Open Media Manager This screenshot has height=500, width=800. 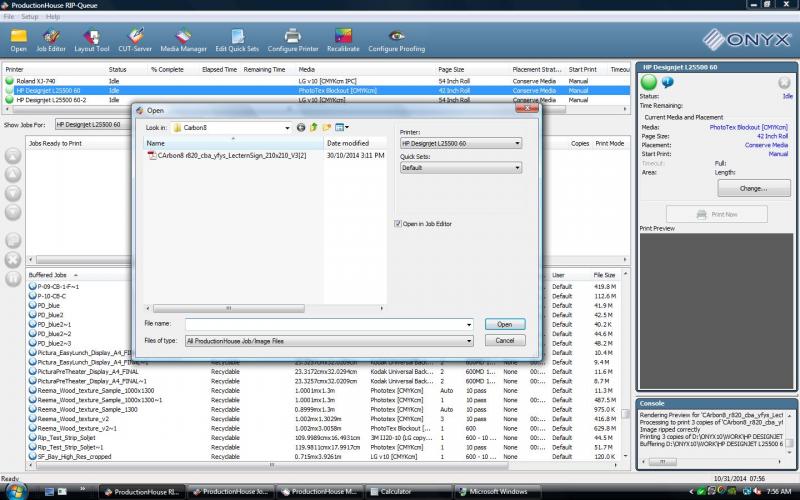click(184, 40)
